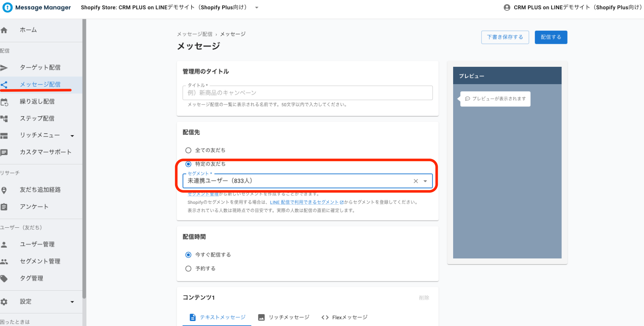Switch to リッチメッセージ tab
Screen dimensions: 644x326
pyautogui.click(x=284, y=318)
